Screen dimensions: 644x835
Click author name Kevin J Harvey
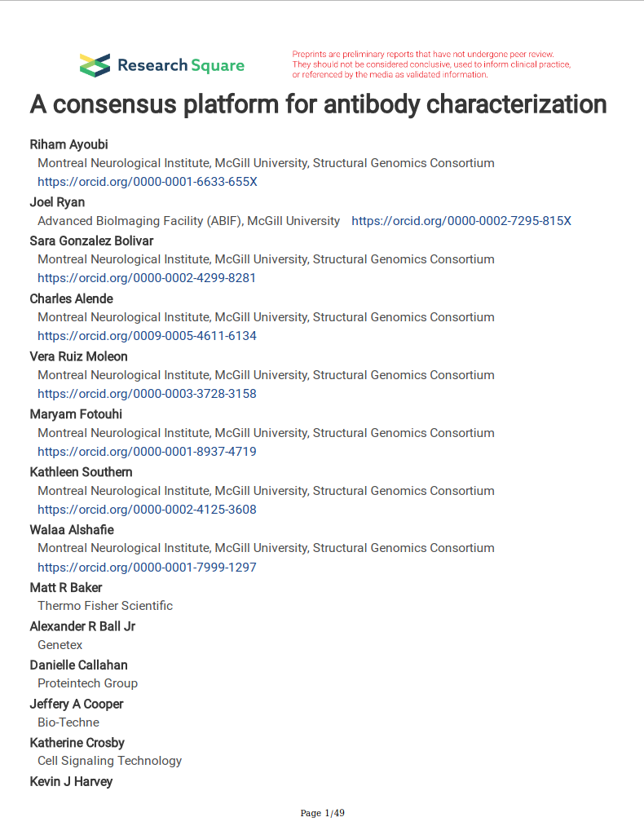[71, 782]
